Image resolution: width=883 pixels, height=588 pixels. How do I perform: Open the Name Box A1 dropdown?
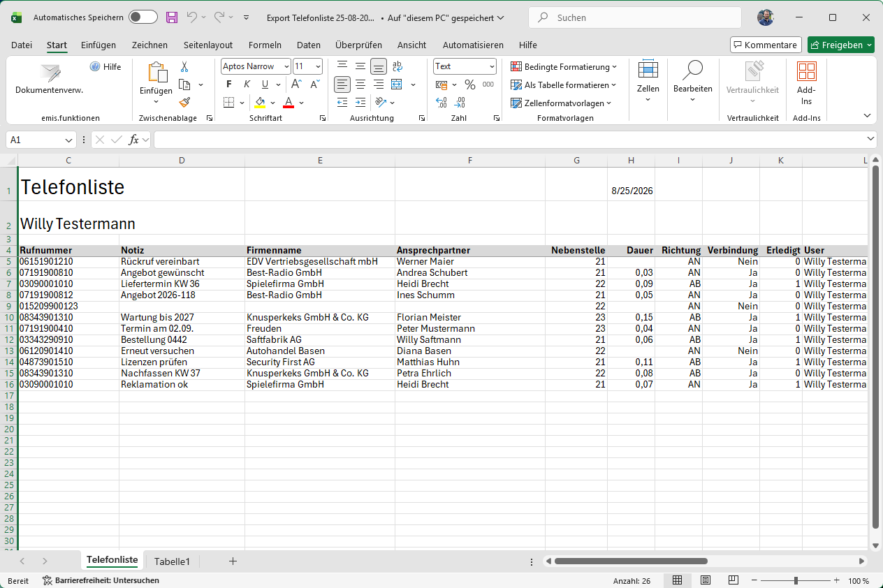68,140
